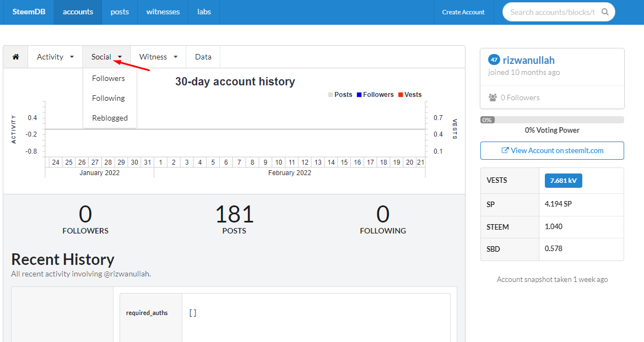The width and height of the screenshot is (644, 342).
Task: Click the 30-day account history chart title
Action: pyautogui.click(x=235, y=82)
